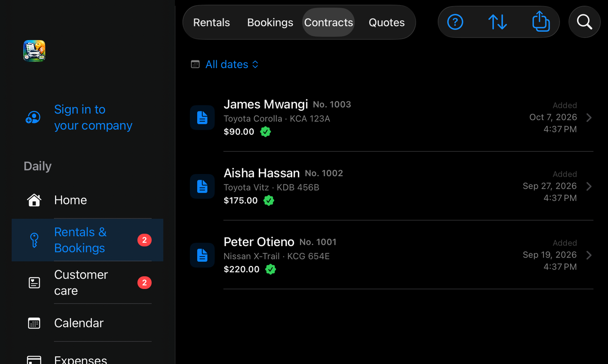This screenshot has width=608, height=364.
Task: Click the Expenses card icon
Action: tap(34, 360)
